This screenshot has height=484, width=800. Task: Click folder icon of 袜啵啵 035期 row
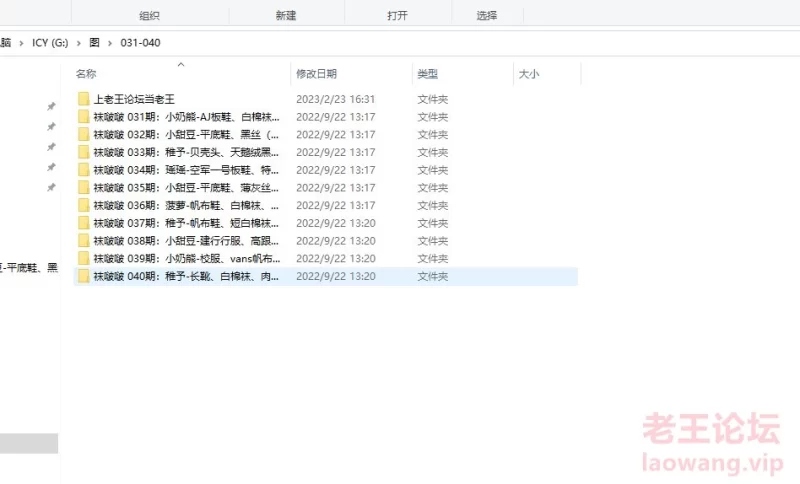pos(84,188)
